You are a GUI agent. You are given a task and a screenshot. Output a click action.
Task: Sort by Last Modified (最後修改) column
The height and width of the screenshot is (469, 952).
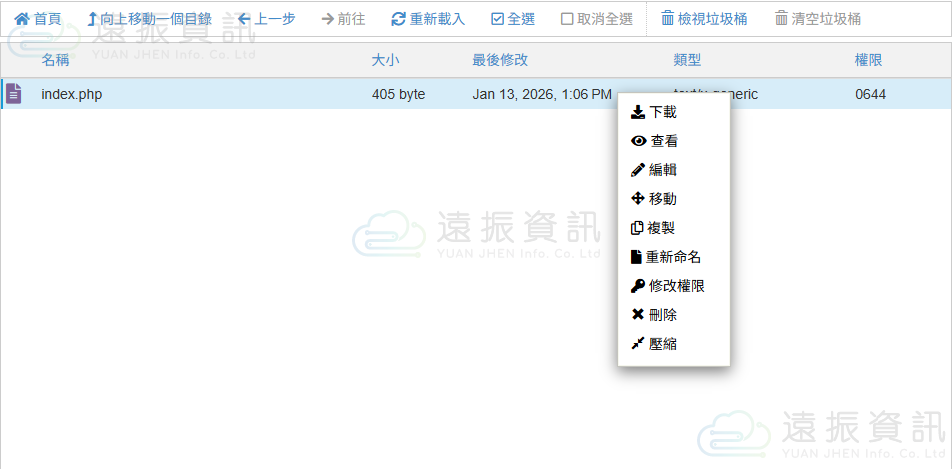(500, 60)
